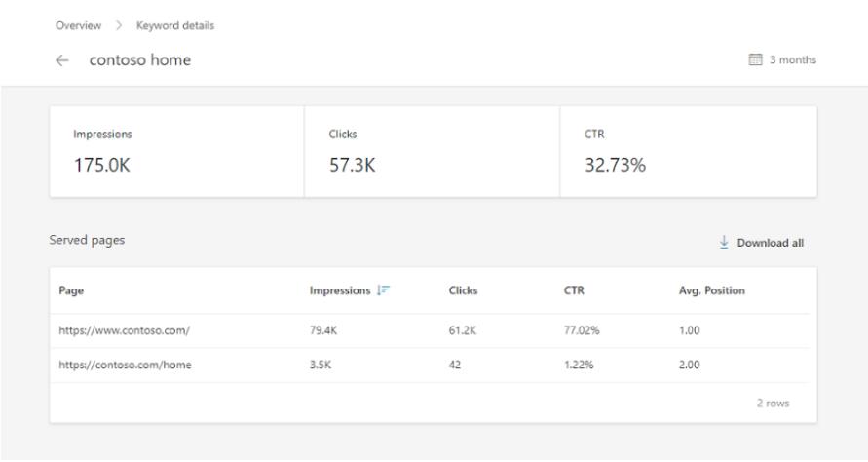Click the download arrow icon
The image size is (868, 462).
(x=724, y=242)
